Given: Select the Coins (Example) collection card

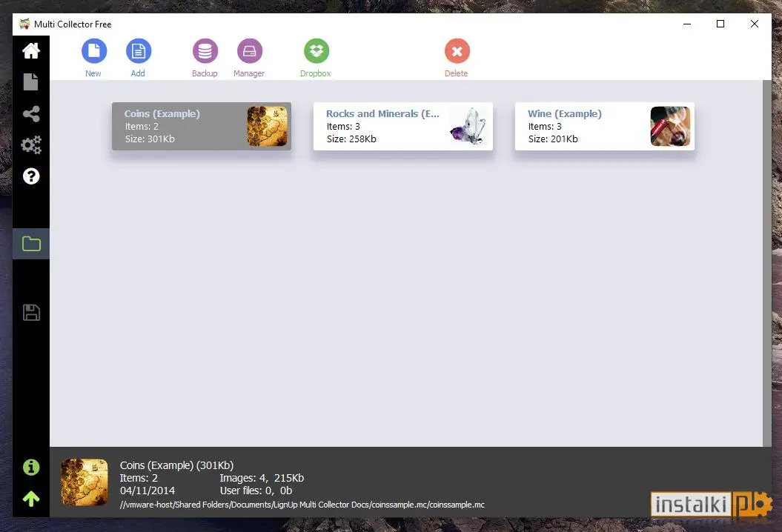Looking at the screenshot, I should click(202, 126).
